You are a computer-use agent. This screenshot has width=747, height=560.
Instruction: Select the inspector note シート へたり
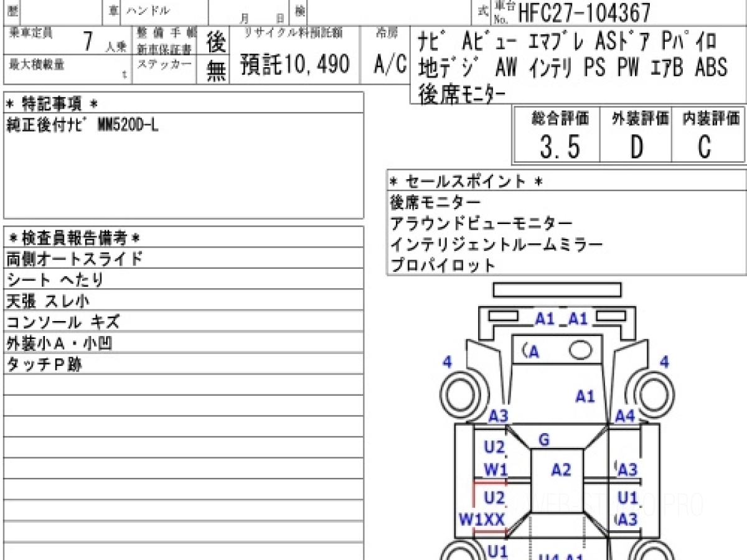coord(55,279)
